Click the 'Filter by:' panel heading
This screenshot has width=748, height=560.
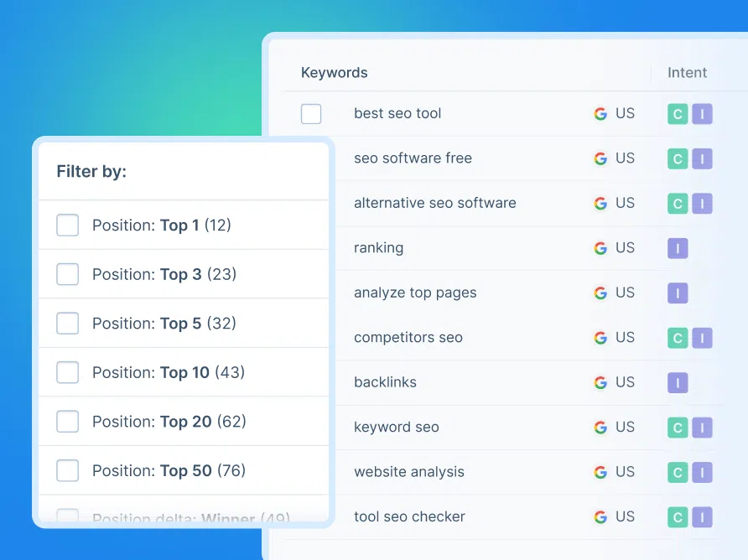coord(91,171)
